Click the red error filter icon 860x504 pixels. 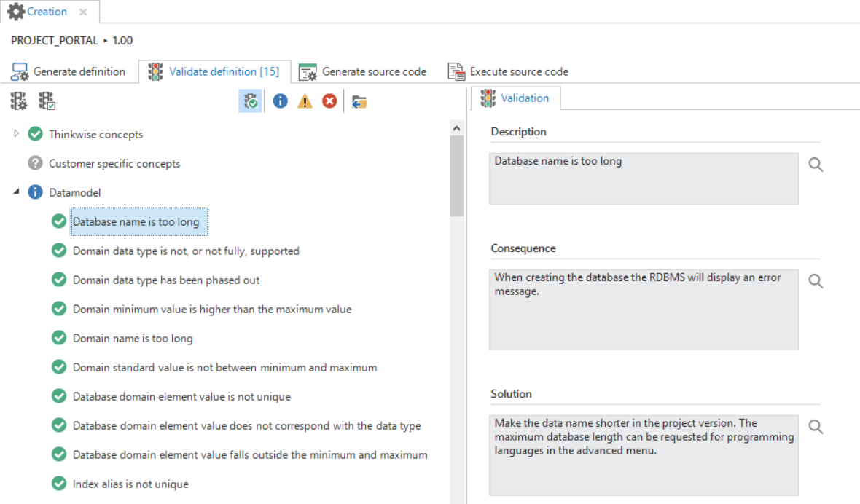pyautogui.click(x=329, y=101)
